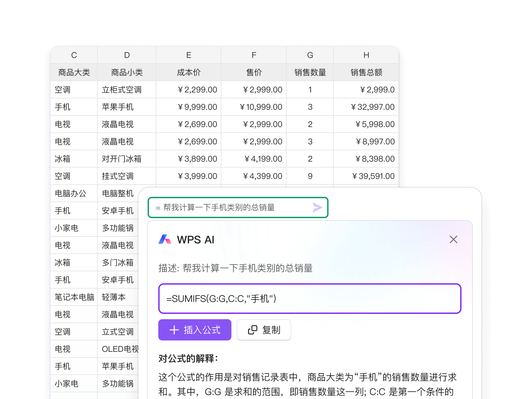Select the 对开门冰箱 cell
The image size is (532, 399).
click(127, 159)
